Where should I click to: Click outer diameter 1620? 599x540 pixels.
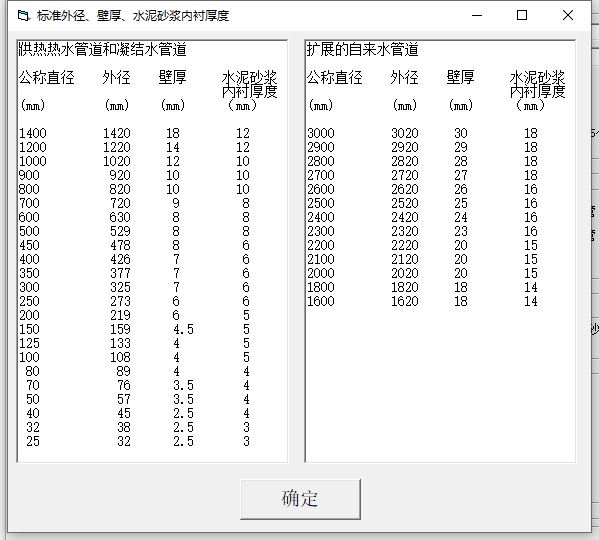click(x=405, y=301)
